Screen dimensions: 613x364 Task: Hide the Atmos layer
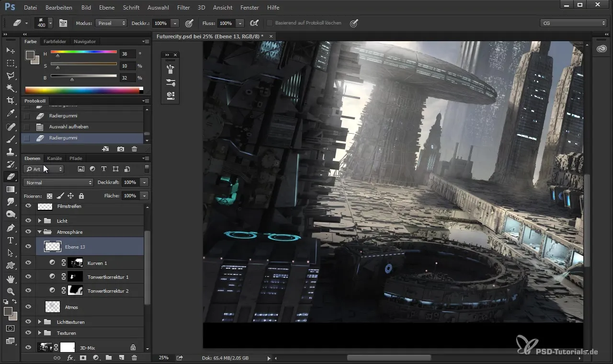[x=28, y=307]
